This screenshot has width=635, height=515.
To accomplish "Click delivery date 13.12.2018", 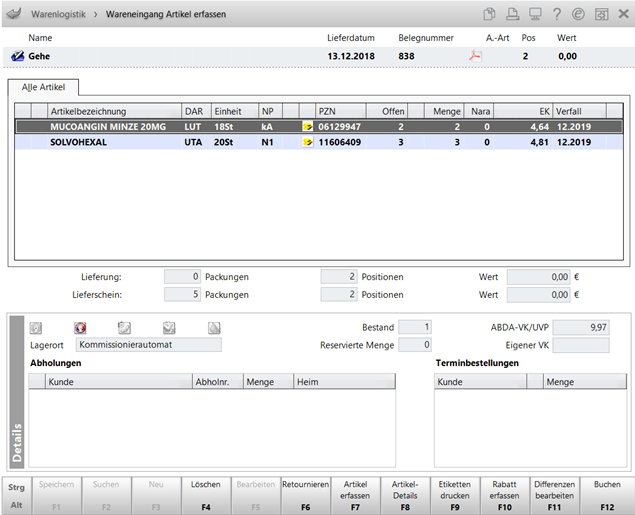I will (x=351, y=56).
